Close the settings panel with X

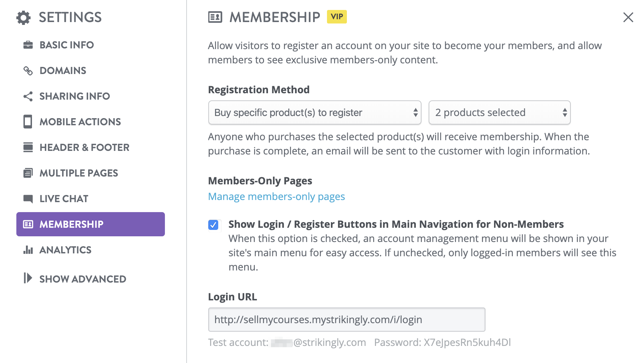click(628, 17)
